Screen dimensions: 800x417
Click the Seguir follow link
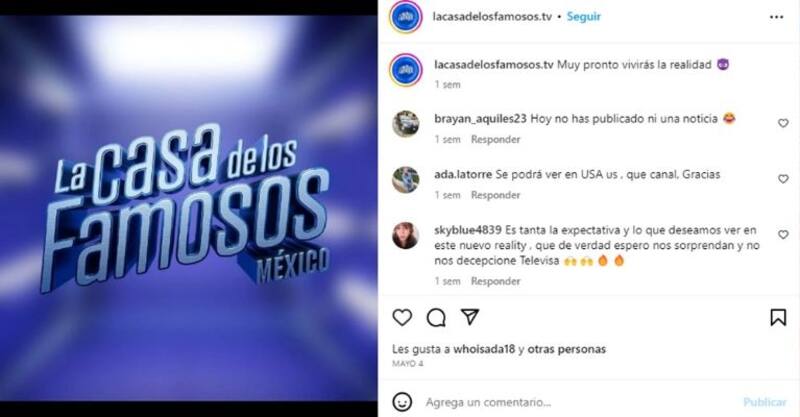pyautogui.click(x=584, y=16)
